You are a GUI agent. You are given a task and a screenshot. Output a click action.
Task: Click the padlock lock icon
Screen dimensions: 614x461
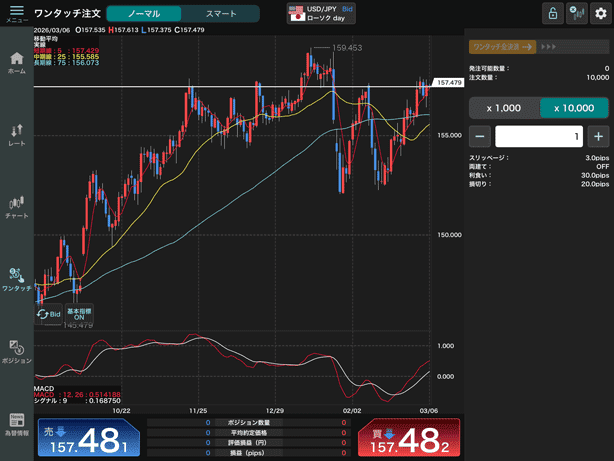pyautogui.click(x=551, y=13)
